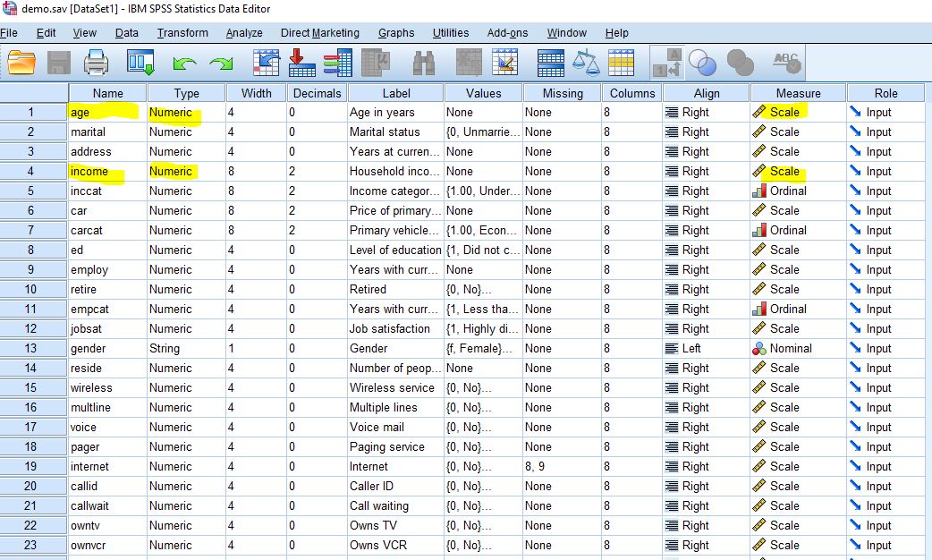Toggle the Value Labels display icon

click(x=669, y=63)
